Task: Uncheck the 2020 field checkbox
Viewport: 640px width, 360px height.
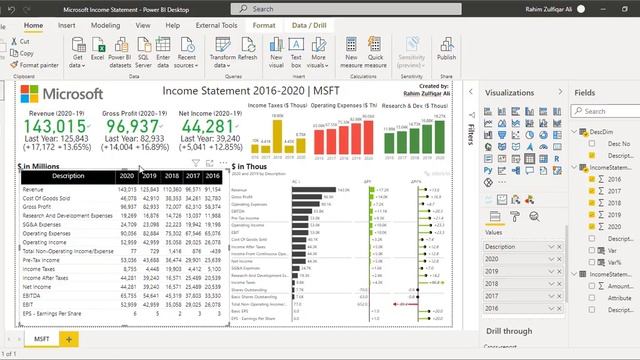Action: 592,227
